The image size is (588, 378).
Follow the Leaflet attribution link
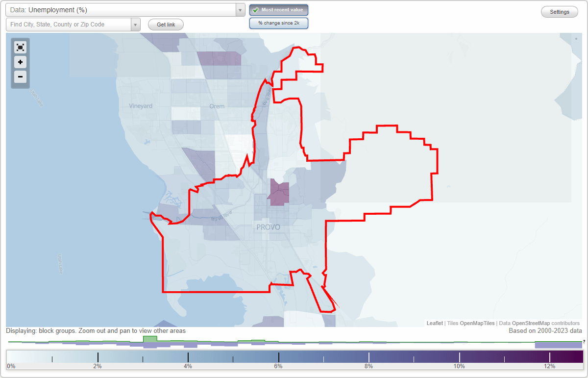[434, 323]
